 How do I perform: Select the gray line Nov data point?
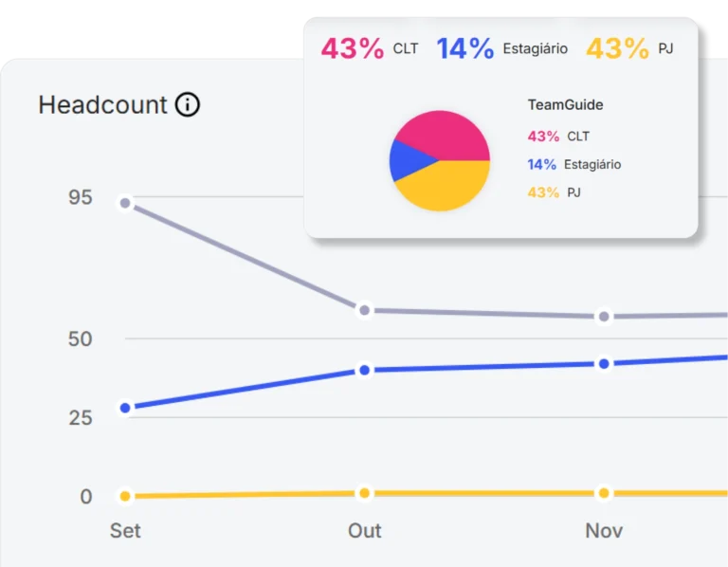(604, 317)
